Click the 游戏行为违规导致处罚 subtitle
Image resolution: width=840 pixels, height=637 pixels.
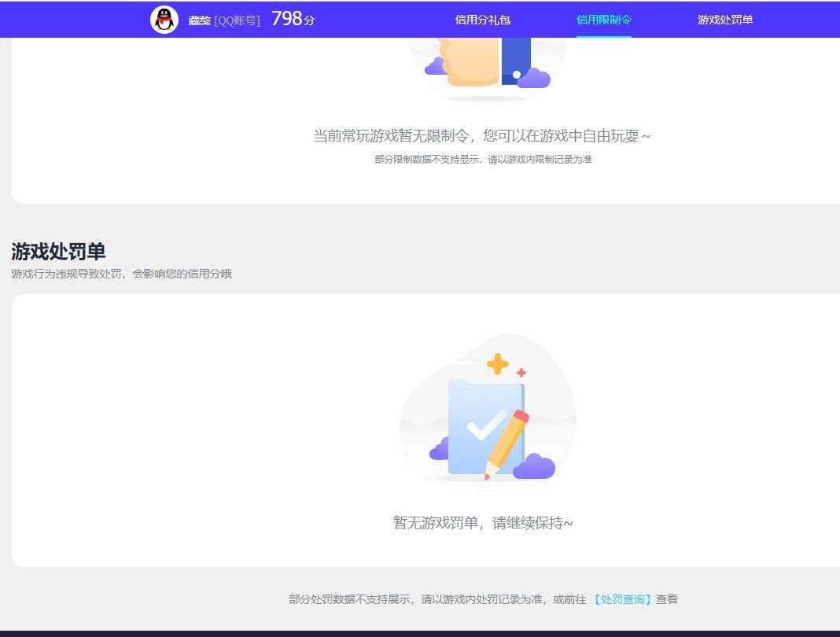122,274
